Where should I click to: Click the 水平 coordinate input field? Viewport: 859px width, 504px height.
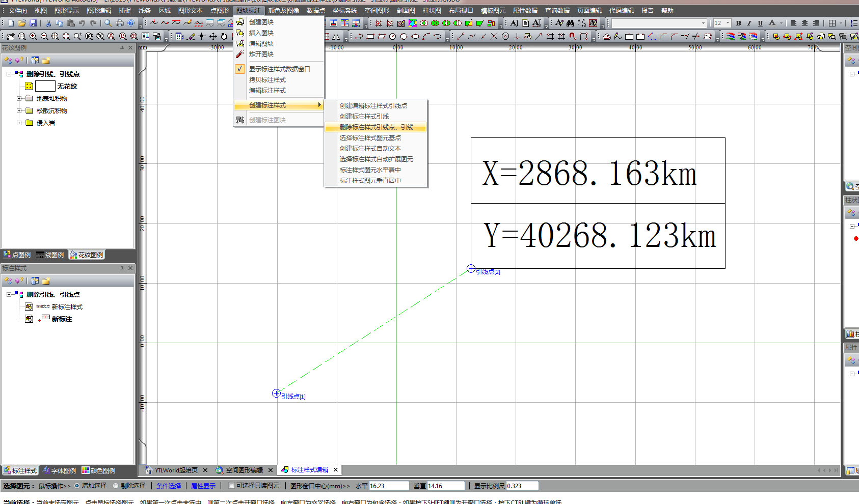(389, 486)
